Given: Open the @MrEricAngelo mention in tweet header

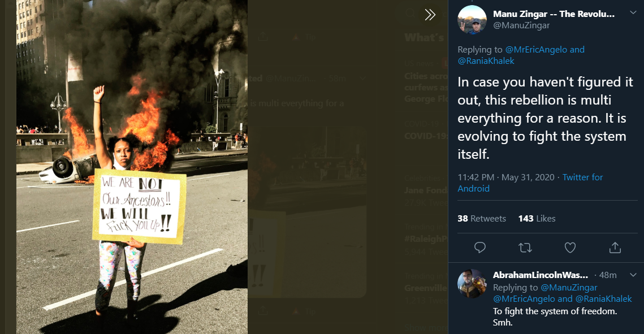Looking at the screenshot, I should tap(537, 50).
